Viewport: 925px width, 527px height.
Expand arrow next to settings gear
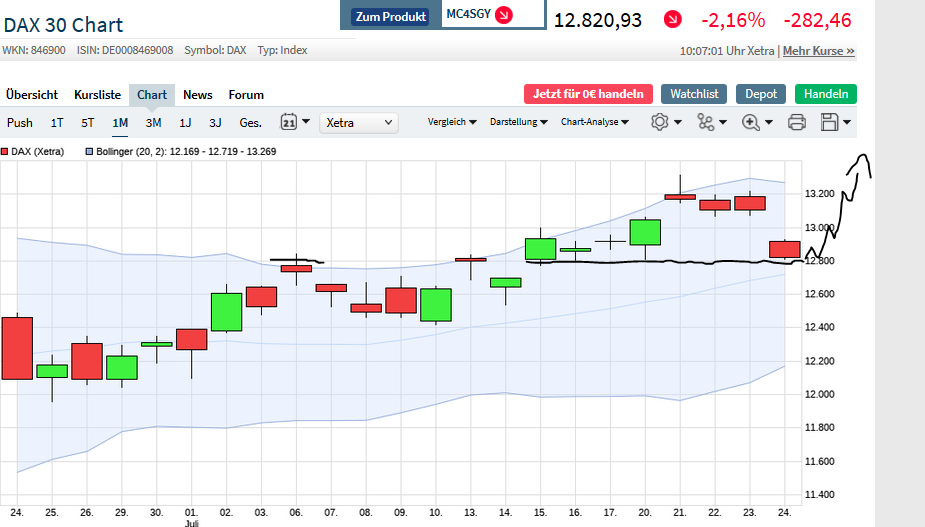coord(678,122)
